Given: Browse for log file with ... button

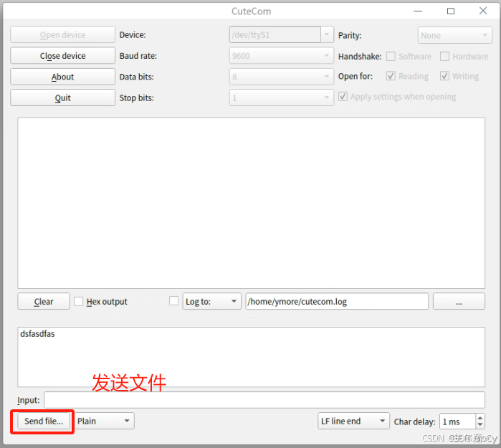Looking at the screenshot, I should pos(459,301).
